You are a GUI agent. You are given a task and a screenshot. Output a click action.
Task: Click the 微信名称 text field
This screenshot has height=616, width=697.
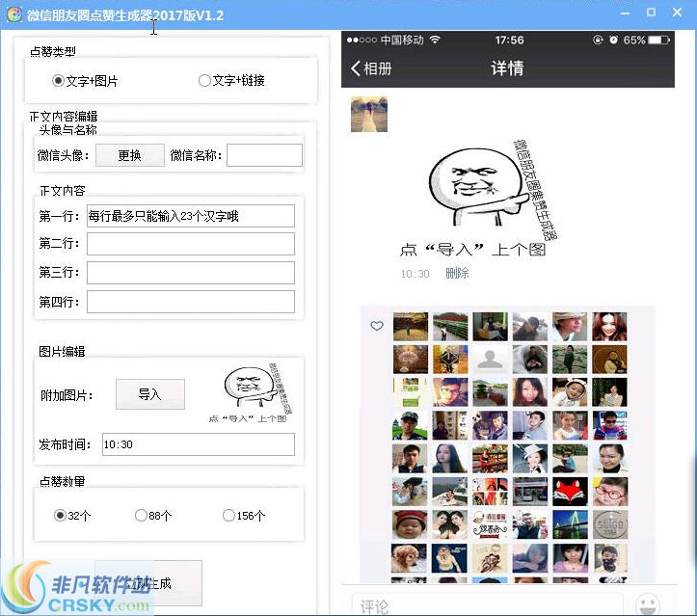264,155
